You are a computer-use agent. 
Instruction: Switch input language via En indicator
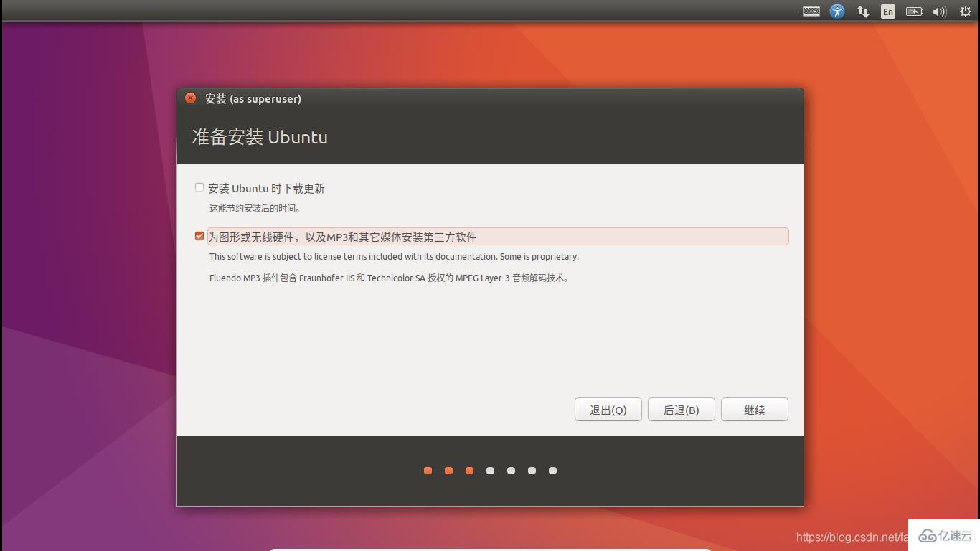[888, 11]
